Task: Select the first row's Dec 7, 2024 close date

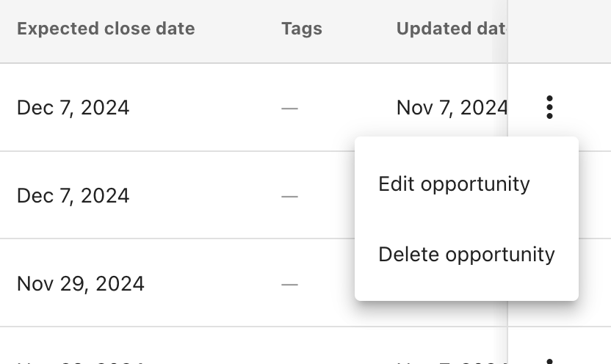Action: 73,108
